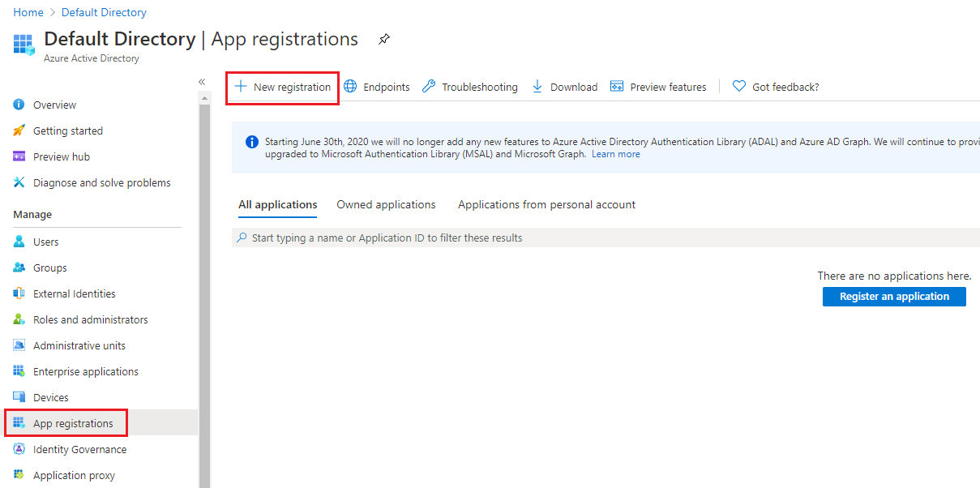Navigate to Home via breadcrumb
The height and width of the screenshot is (488, 980).
28,11
